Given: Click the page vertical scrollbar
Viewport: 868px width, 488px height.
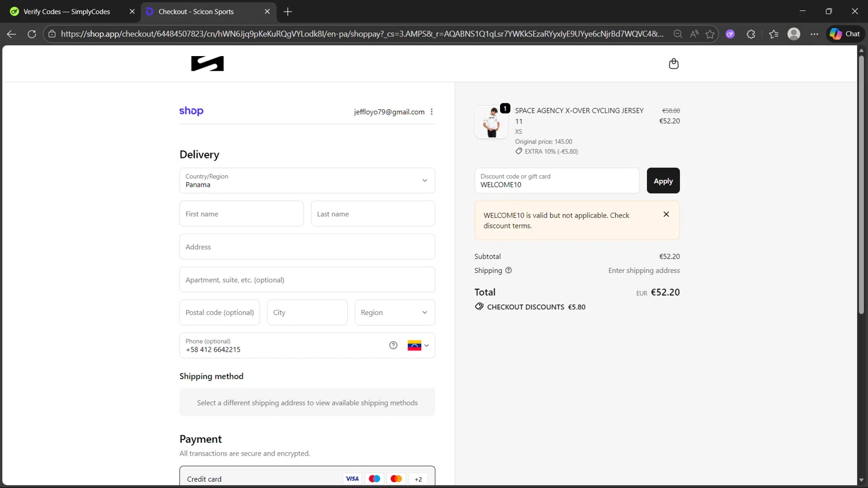Looking at the screenshot, I should click(x=861, y=185).
